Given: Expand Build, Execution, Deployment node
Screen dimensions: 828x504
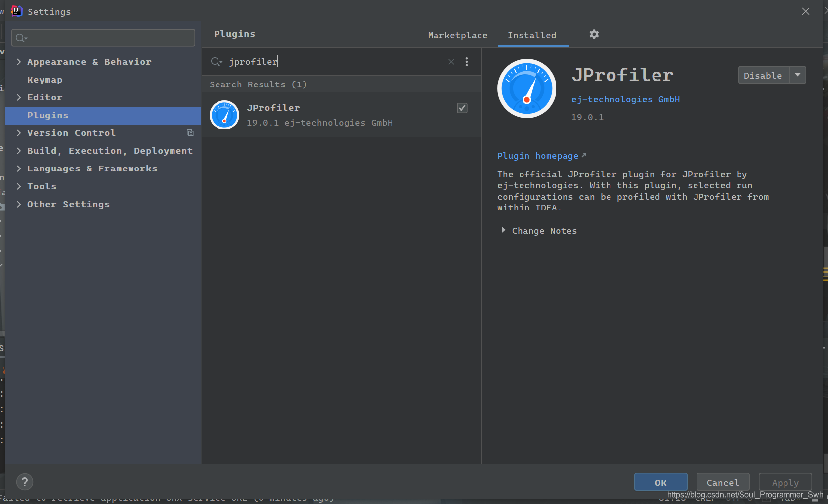Looking at the screenshot, I should click(19, 151).
